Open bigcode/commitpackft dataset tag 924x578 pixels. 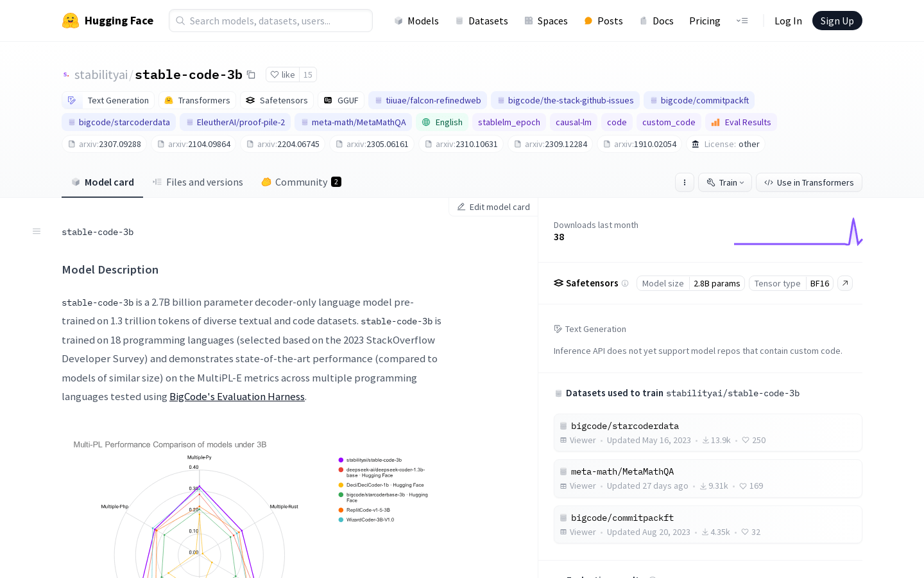point(699,100)
